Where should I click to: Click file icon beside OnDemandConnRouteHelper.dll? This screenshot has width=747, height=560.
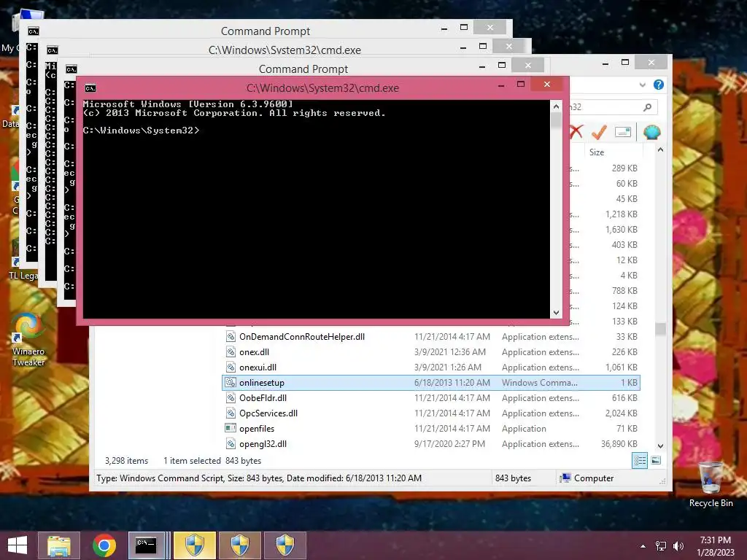(x=231, y=337)
